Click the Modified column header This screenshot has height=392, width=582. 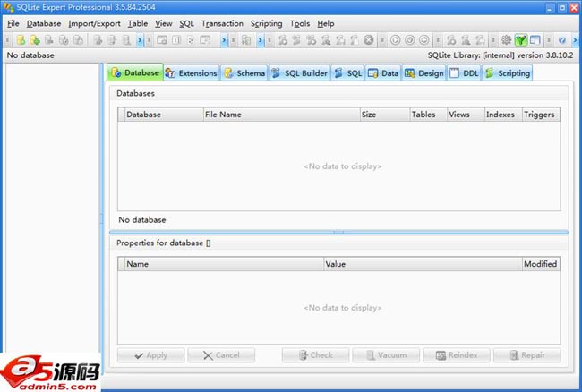541,264
